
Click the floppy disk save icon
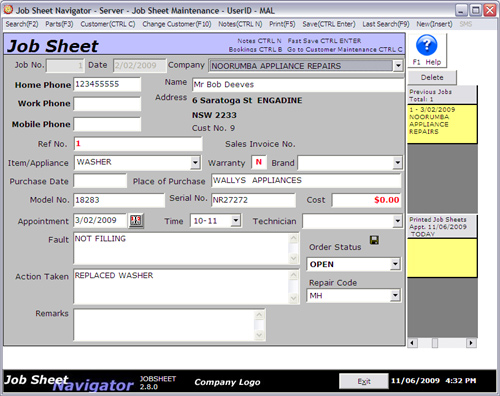(x=374, y=240)
